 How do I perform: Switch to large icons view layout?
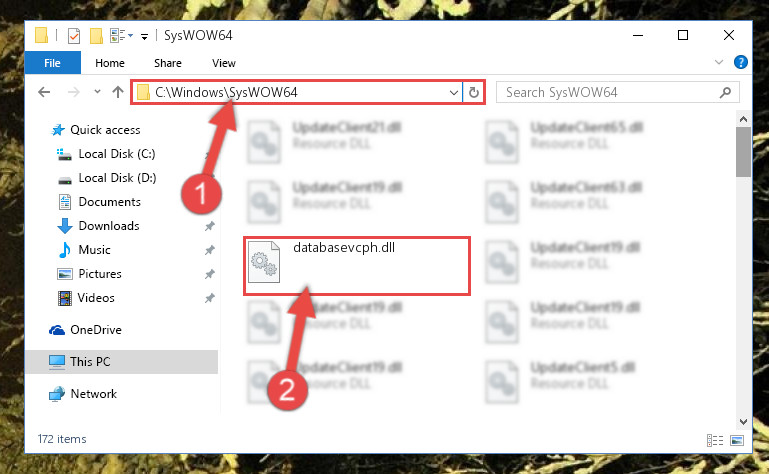tap(737, 440)
